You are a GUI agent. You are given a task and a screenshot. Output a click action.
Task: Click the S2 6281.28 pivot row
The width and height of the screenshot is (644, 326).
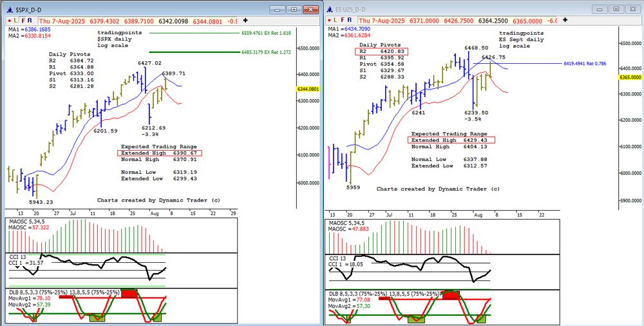71,86
